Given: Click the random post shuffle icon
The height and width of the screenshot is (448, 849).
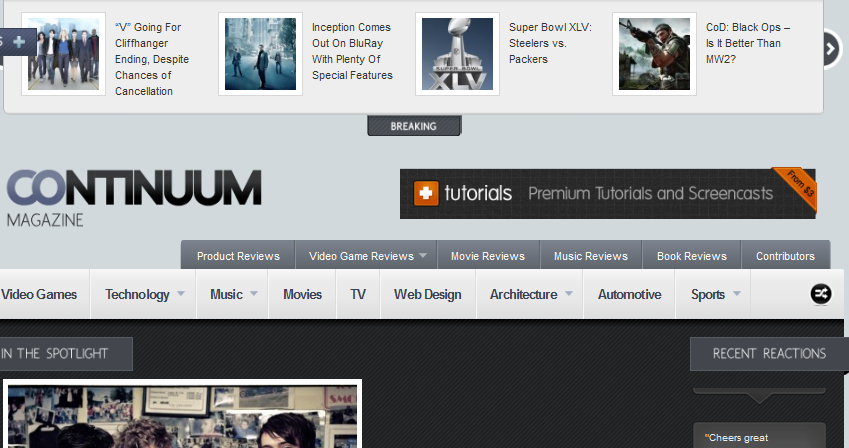Looking at the screenshot, I should click(821, 294).
